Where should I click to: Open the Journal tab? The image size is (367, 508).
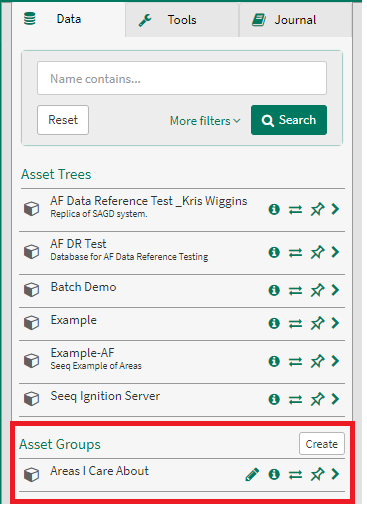coord(295,20)
